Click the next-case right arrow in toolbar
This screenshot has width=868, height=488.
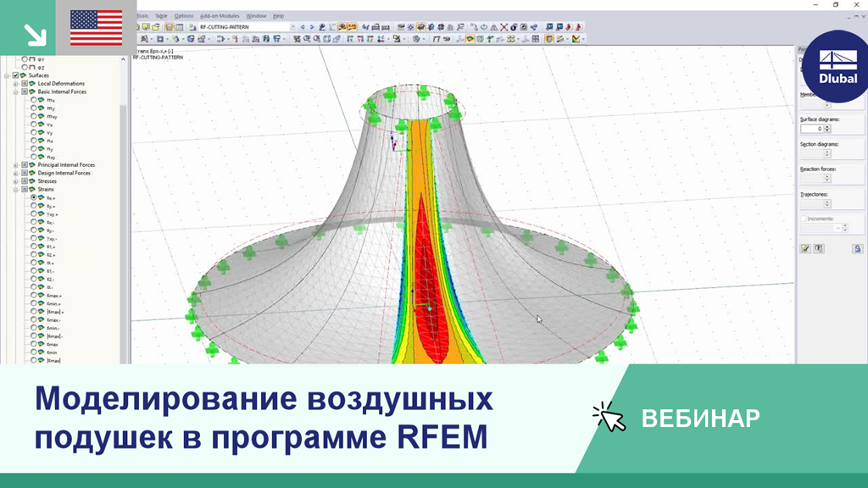[x=312, y=26]
